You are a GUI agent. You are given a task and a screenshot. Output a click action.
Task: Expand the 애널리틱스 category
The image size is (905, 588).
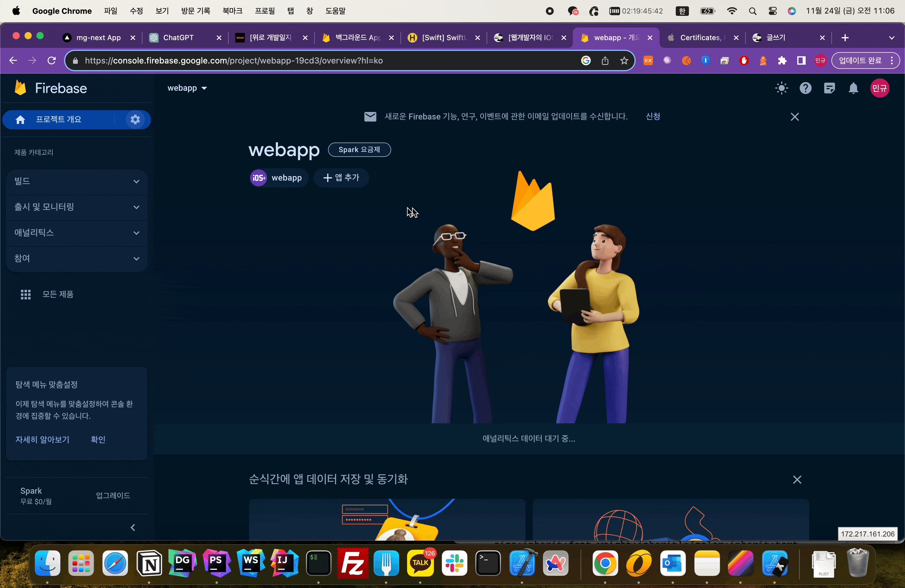point(76,233)
